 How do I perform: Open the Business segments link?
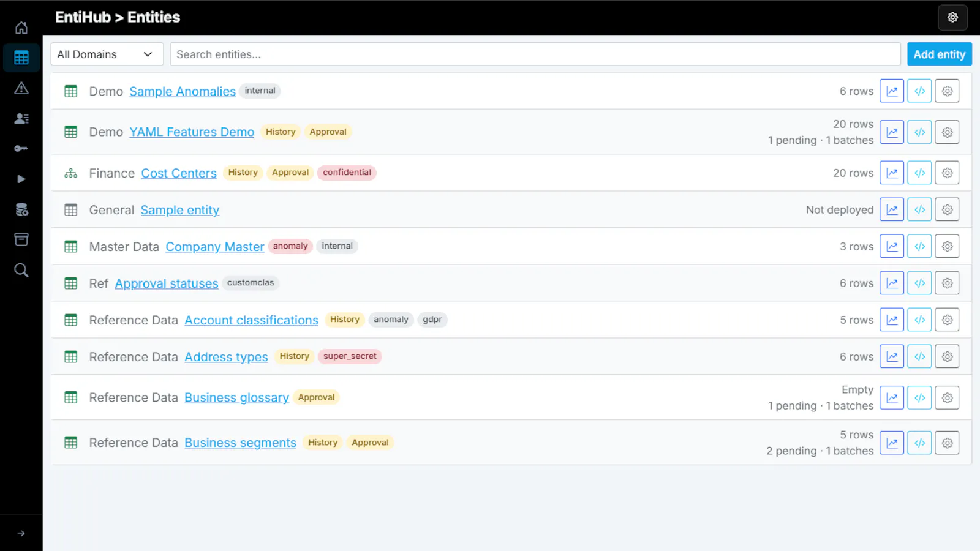241,443
